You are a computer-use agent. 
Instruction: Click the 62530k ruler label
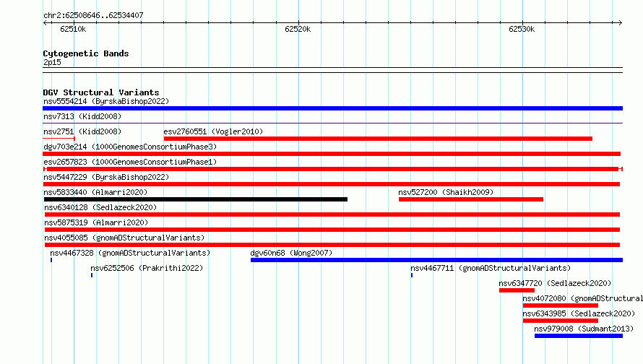coord(522,29)
